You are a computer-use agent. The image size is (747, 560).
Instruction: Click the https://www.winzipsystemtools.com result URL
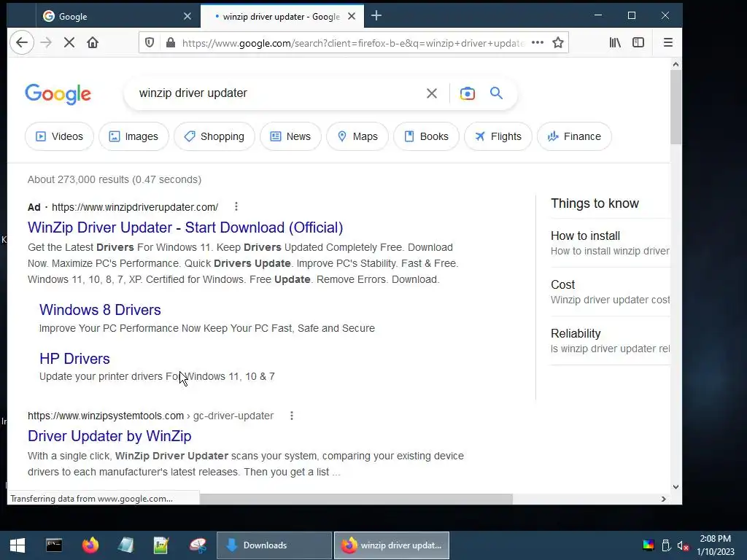click(106, 416)
